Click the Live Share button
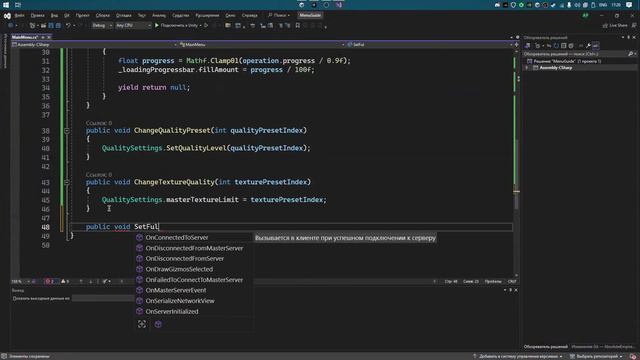The height and width of the screenshot is (360, 640). point(615,25)
